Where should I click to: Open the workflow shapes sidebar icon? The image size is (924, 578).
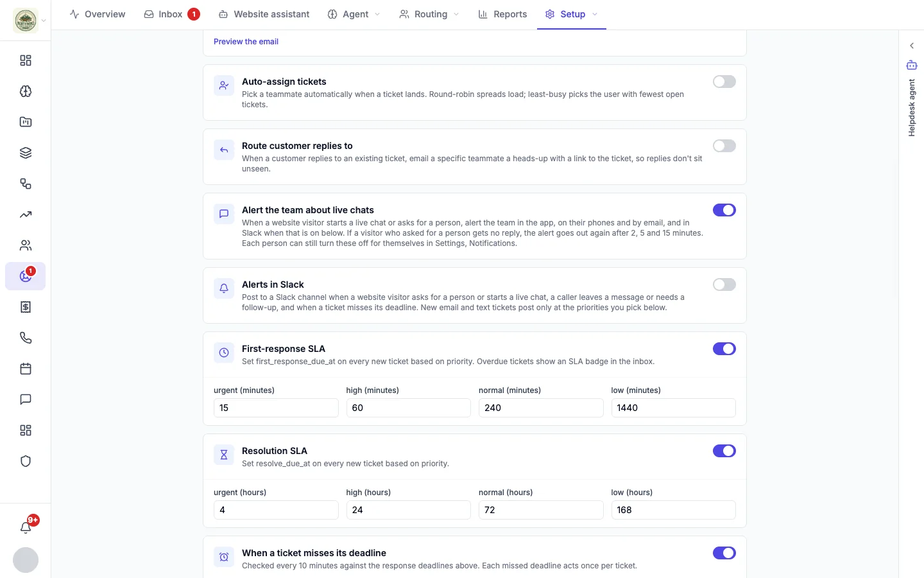click(26, 184)
